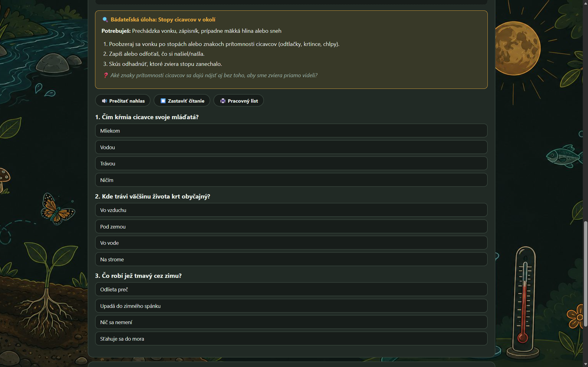Pick the Vo vode option

click(x=291, y=243)
